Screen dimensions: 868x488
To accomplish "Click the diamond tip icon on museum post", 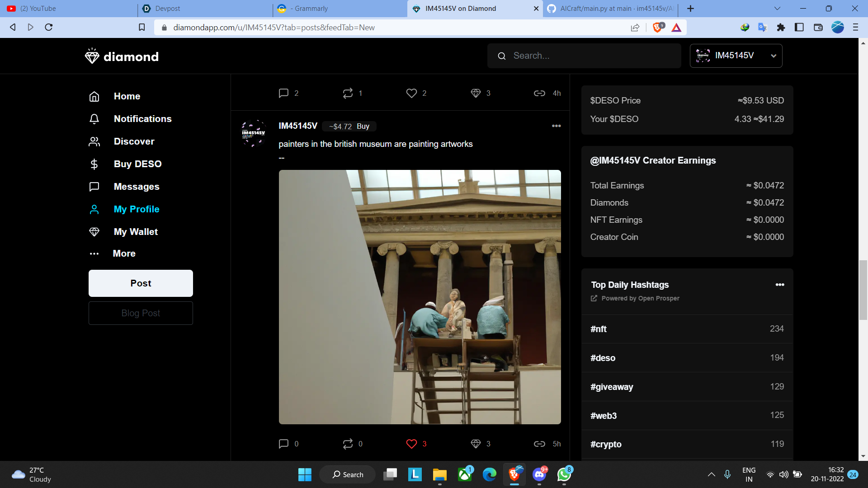I will (476, 444).
